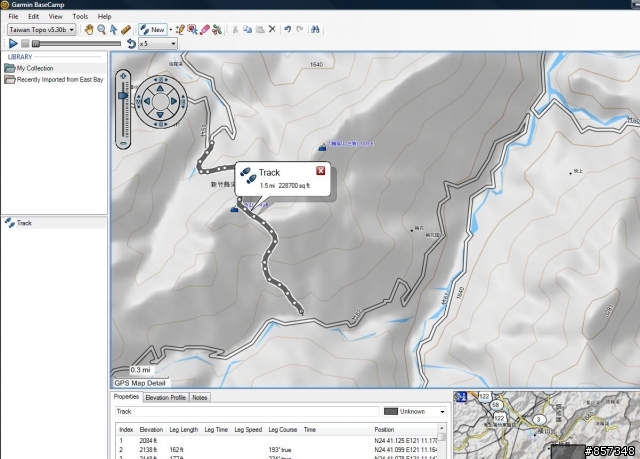Pan map down with compass arrow
The width and height of the screenshot is (640, 459).
[x=160, y=115]
